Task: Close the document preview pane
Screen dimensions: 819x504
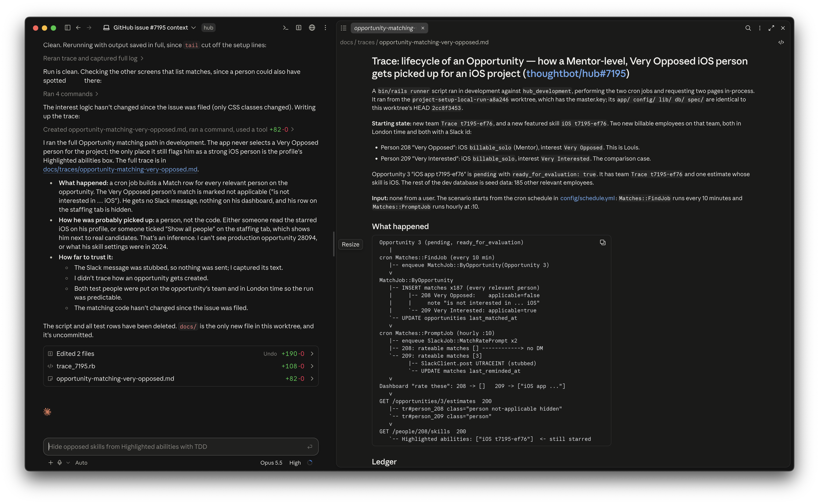Action: point(783,28)
